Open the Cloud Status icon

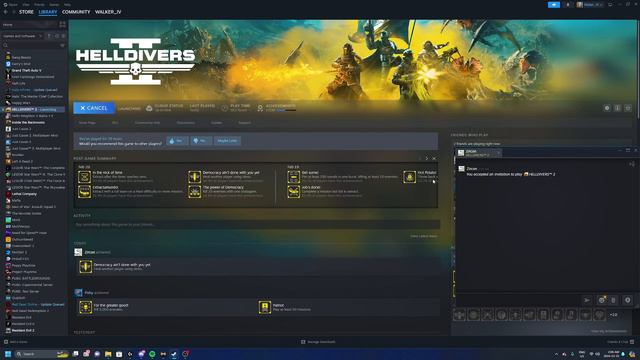click(x=149, y=108)
